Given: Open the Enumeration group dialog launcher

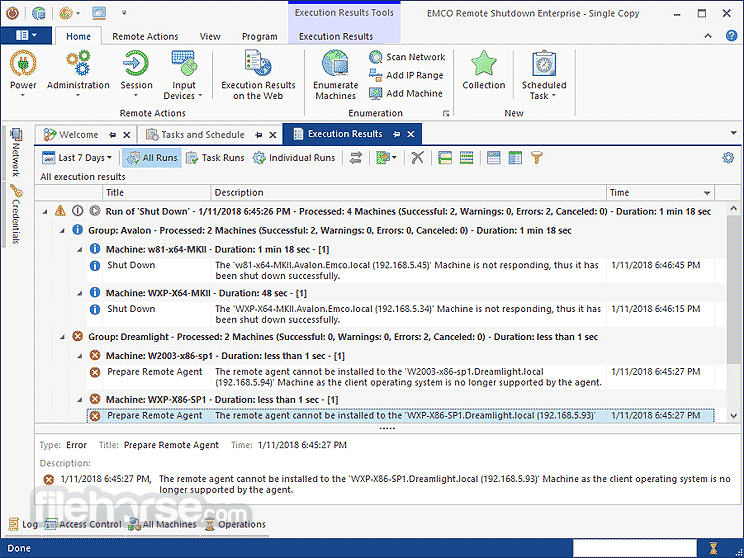Looking at the screenshot, I should point(446,113).
